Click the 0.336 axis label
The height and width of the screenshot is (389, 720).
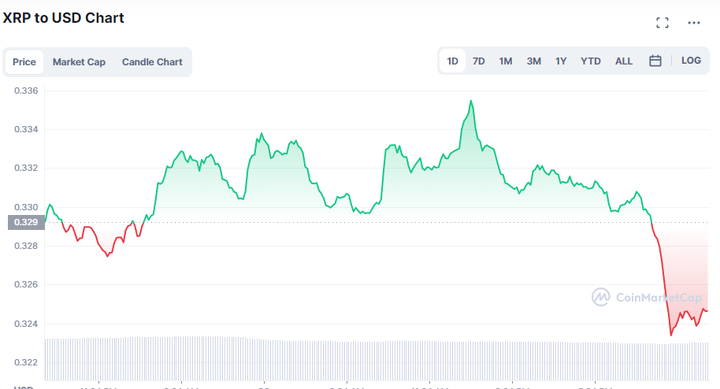click(26, 90)
